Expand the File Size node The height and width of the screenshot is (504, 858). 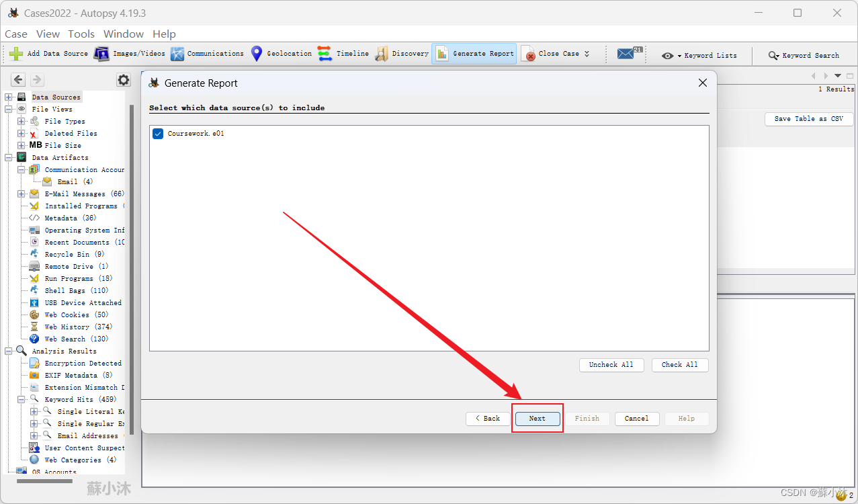click(x=22, y=146)
